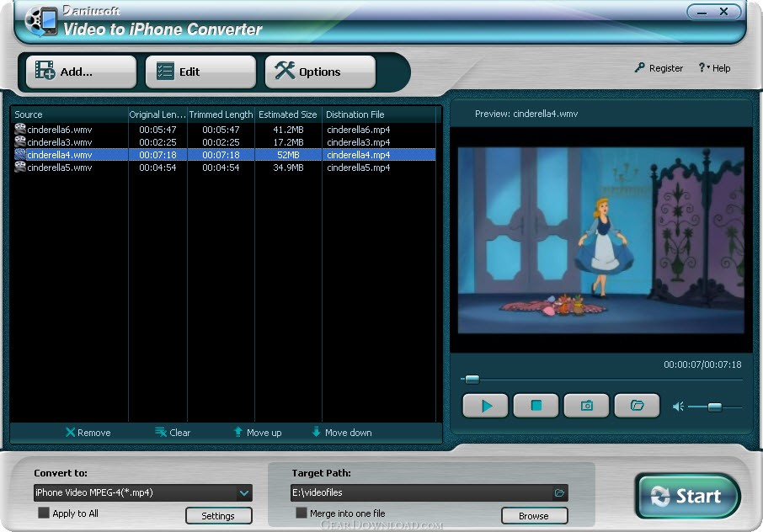Click destination file cinderella5.mp4

359,168
